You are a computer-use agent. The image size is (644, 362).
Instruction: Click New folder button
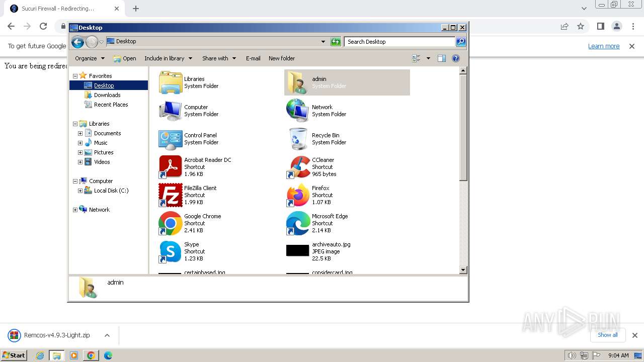[x=282, y=58]
